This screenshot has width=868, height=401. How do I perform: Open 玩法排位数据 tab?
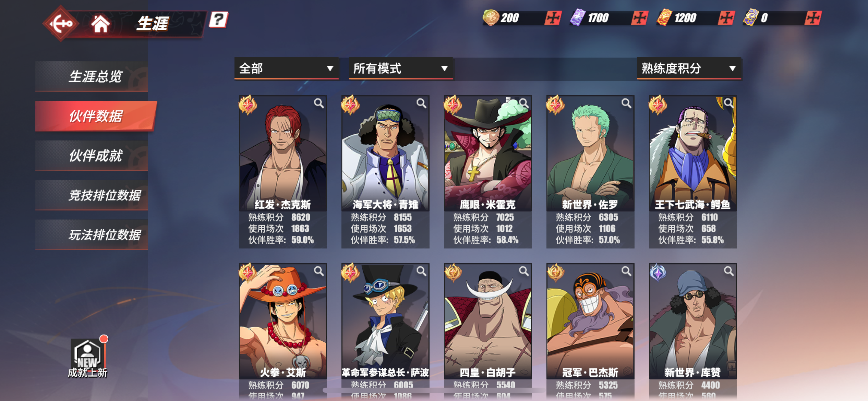point(92,235)
